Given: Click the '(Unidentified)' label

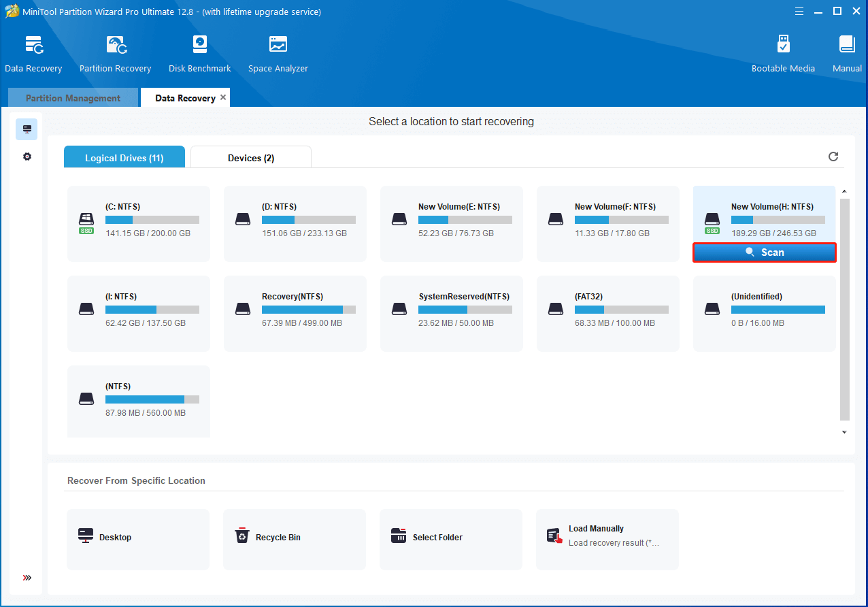Looking at the screenshot, I should point(756,297).
